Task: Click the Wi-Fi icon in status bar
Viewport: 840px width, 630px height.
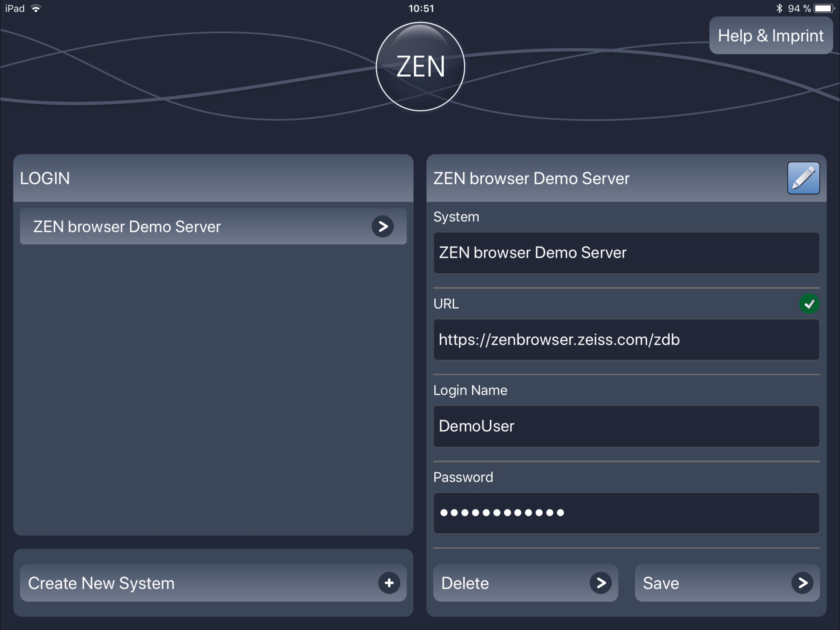Action: click(36, 8)
